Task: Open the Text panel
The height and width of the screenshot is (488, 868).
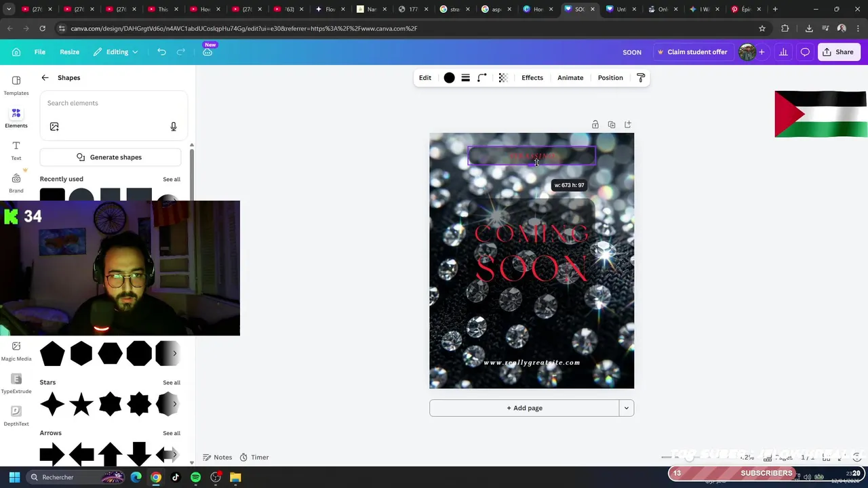Action: pyautogui.click(x=16, y=150)
